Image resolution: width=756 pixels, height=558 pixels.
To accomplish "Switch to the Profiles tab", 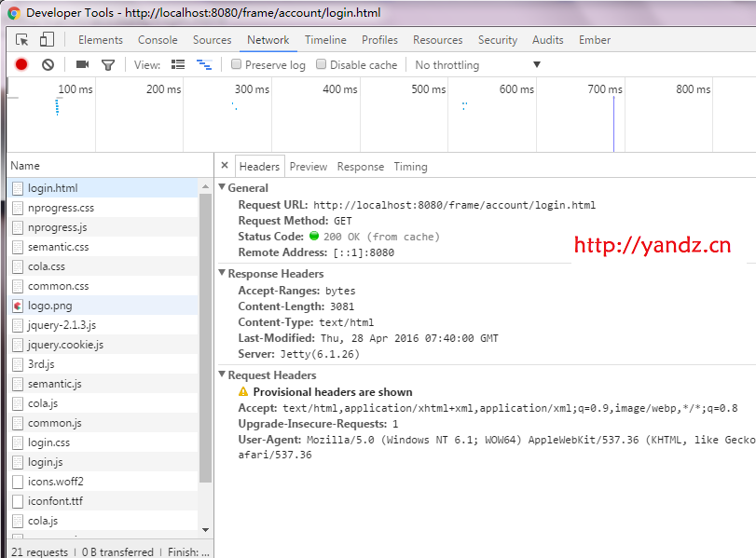I will point(380,40).
